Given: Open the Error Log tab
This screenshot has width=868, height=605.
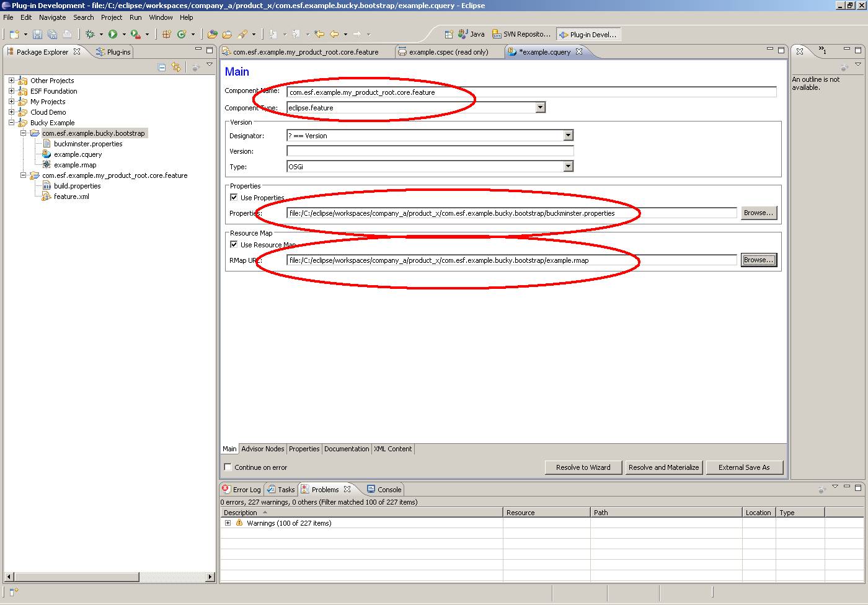Looking at the screenshot, I should tap(242, 490).
